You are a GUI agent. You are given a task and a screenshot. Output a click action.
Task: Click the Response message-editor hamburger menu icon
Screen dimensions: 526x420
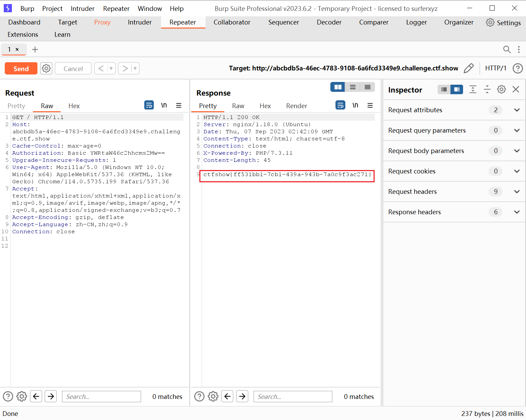tap(370, 105)
